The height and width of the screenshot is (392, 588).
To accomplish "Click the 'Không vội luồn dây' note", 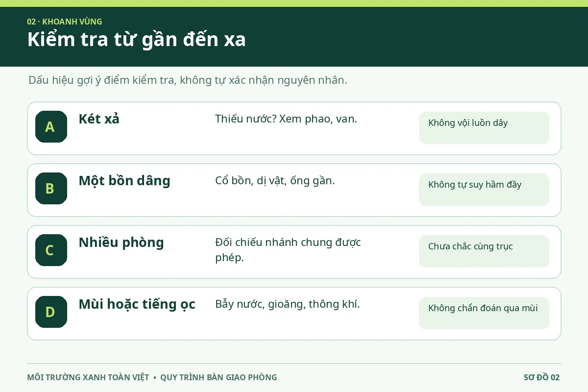I will [484, 128].
